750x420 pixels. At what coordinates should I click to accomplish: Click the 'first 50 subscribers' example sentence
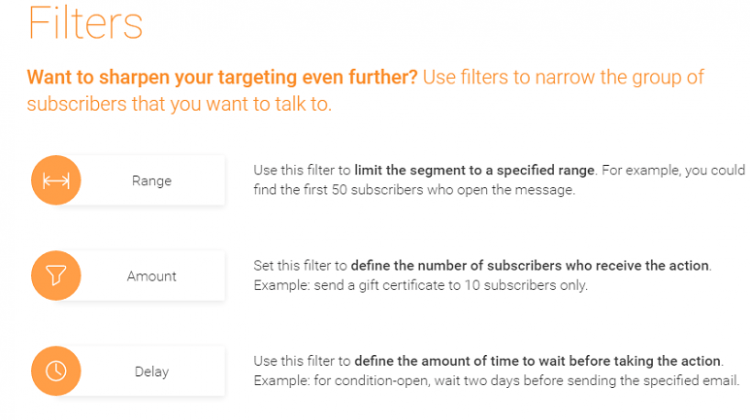(414, 190)
